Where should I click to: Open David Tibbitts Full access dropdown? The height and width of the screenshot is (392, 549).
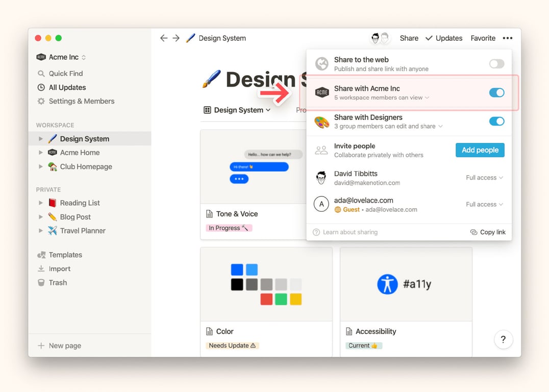[484, 178]
